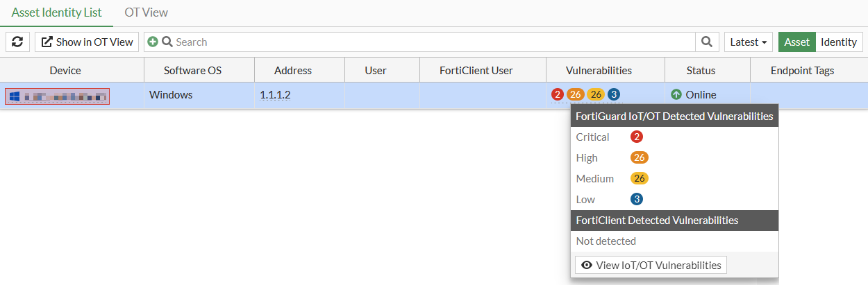The image size is (868, 285).
Task: Click Low count badge in tooltip
Action: 637,199
